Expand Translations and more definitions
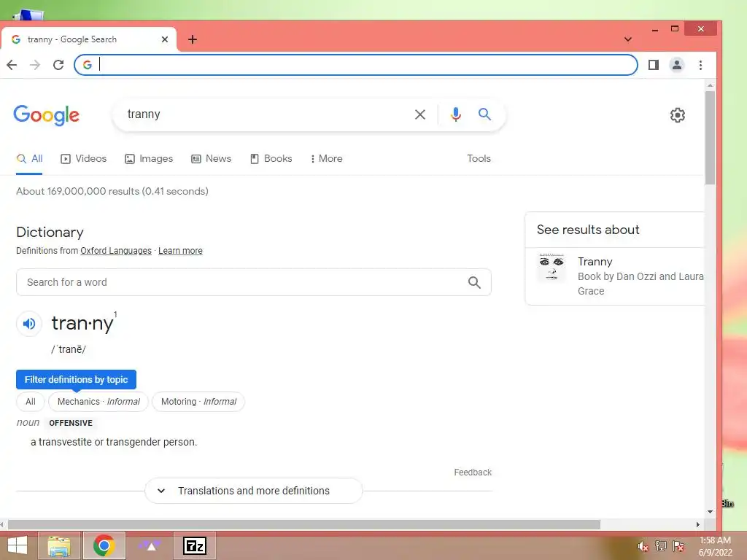 253,491
